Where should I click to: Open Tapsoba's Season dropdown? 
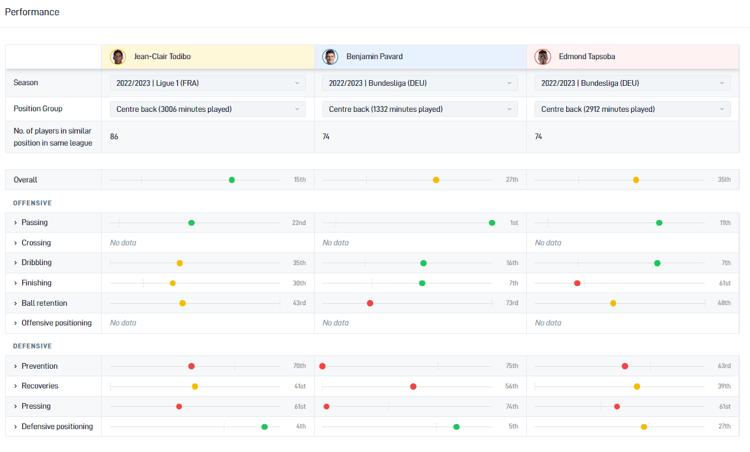(x=632, y=83)
